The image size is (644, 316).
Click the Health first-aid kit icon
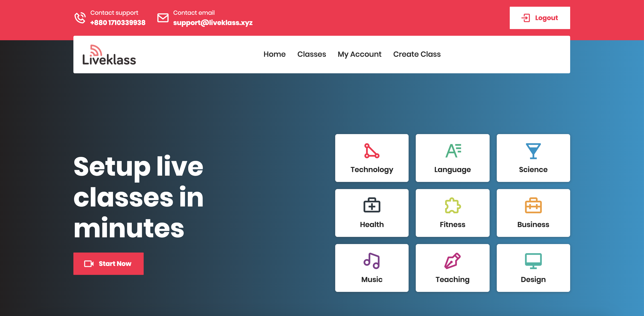[x=371, y=205]
